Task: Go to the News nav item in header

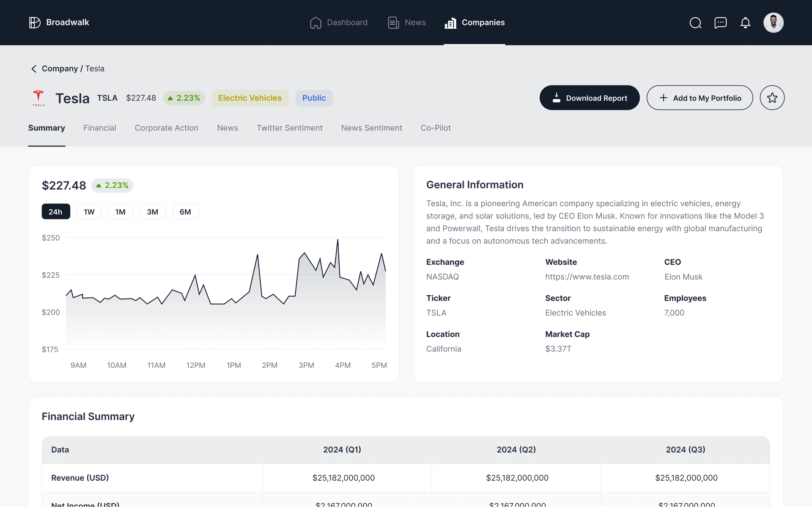Action: [406, 22]
